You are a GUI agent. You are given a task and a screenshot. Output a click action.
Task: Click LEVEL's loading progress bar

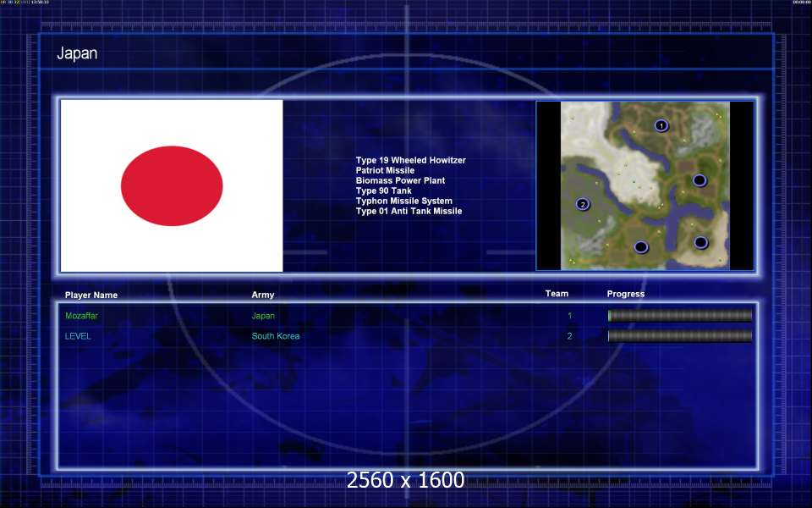680,336
